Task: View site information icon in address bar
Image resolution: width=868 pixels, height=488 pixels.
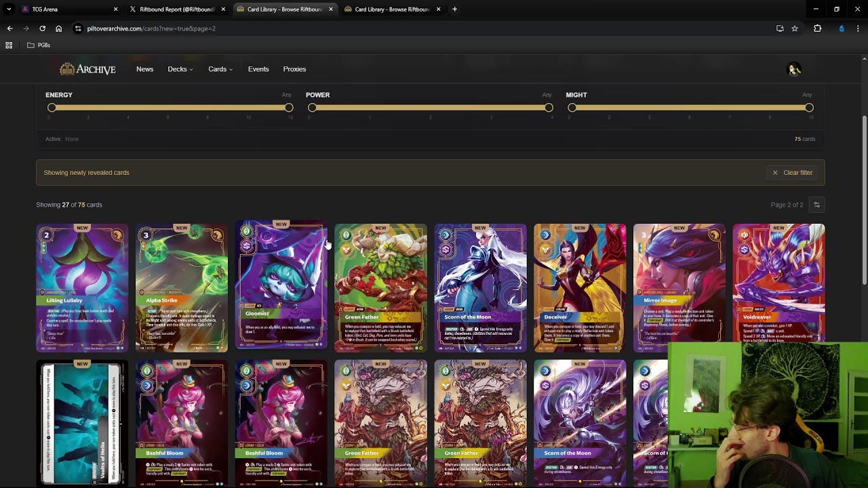Action: [x=78, y=28]
